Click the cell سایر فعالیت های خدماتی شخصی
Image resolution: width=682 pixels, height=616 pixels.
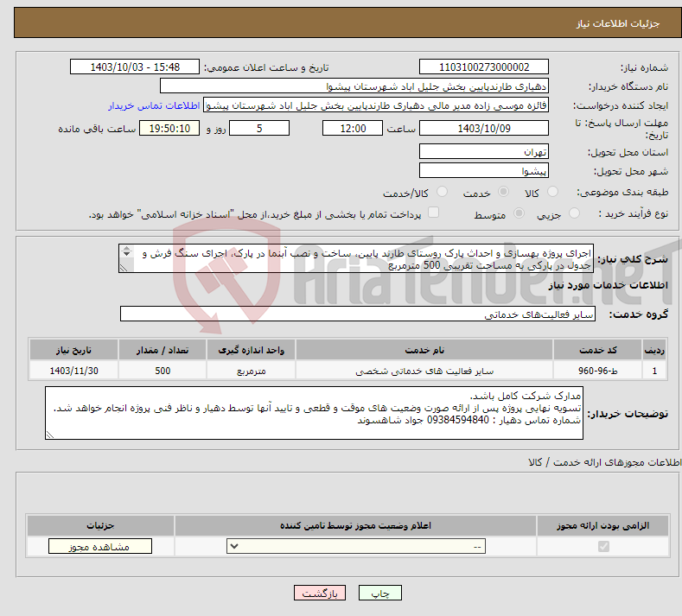(424, 371)
